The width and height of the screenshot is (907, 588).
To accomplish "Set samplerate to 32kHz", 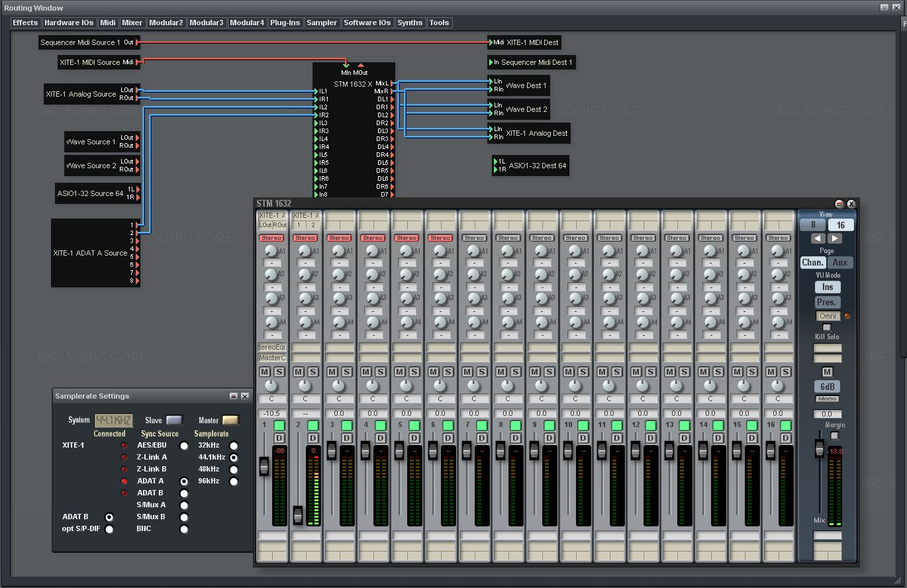I will [234, 446].
